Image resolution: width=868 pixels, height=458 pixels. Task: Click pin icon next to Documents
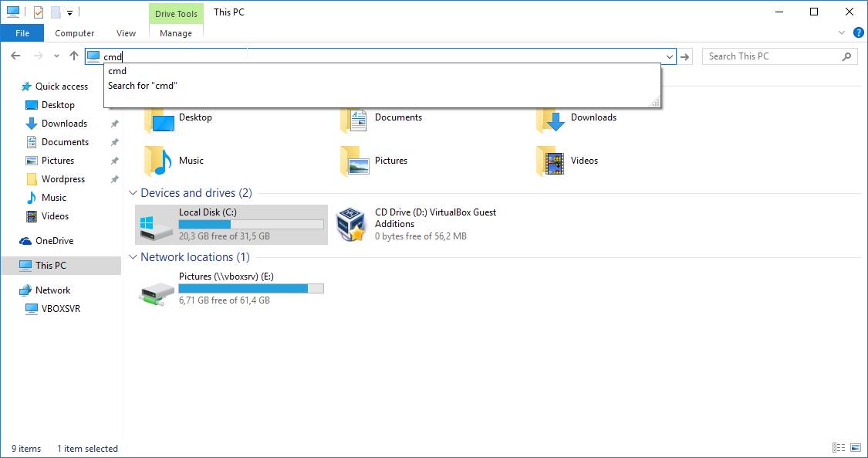tap(115, 142)
